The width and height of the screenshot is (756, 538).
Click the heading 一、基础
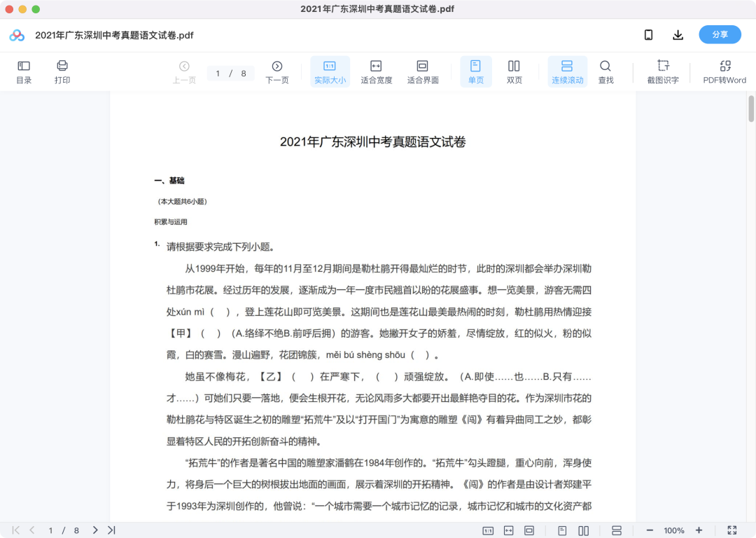169,181
